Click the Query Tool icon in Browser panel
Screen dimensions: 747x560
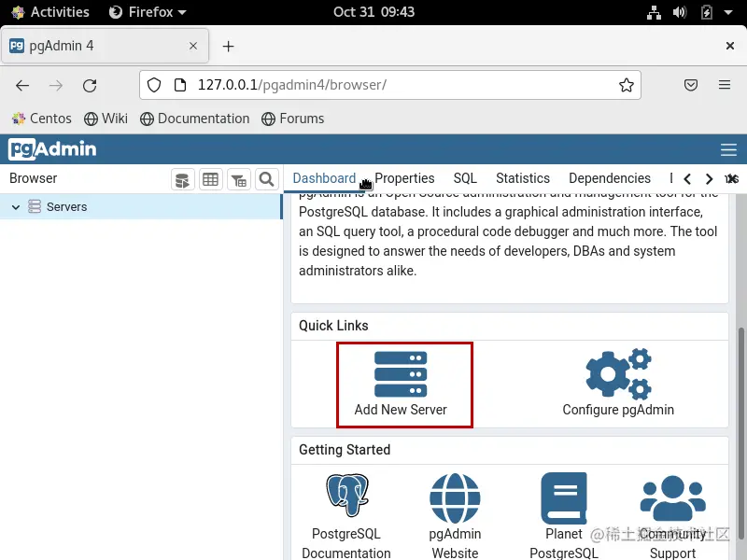pyautogui.click(x=182, y=180)
